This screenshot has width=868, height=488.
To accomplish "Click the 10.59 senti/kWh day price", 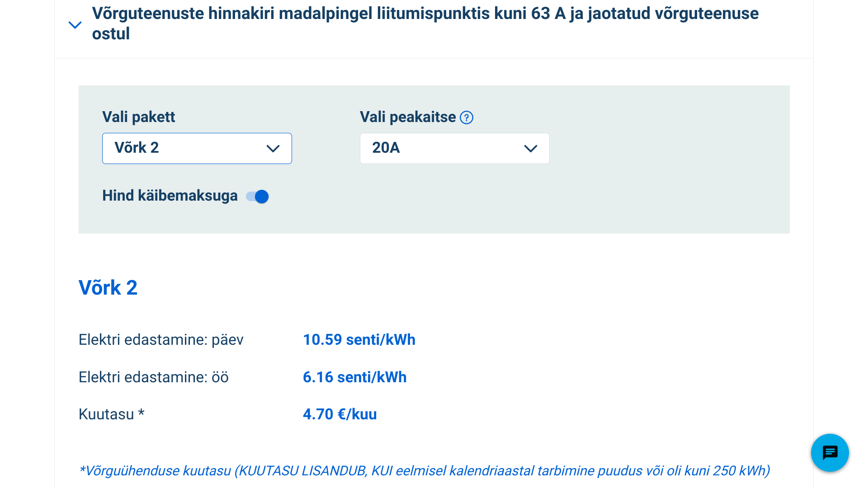I will [359, 340].
